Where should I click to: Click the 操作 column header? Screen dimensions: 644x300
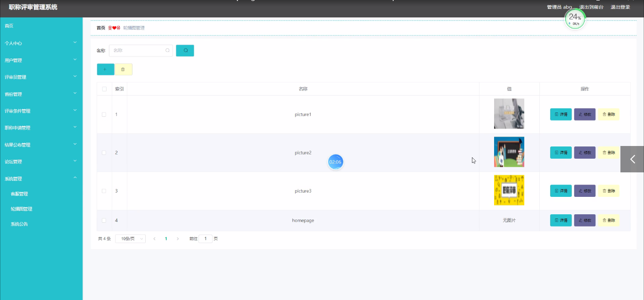(x=585, y=89)
